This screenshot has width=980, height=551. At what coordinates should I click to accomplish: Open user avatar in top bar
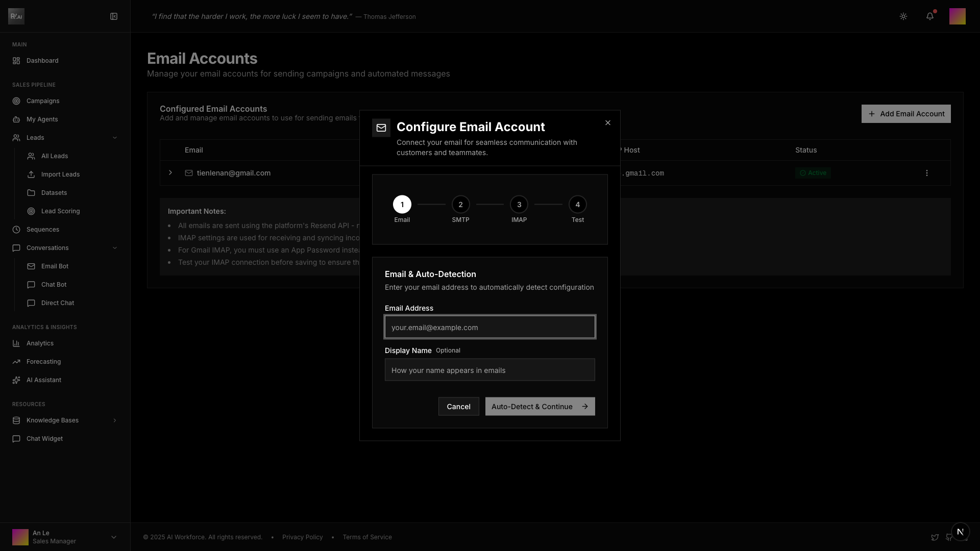pos(957,16)
